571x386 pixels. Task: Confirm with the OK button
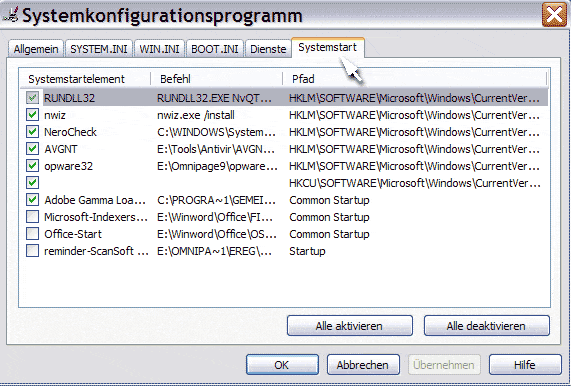[282, 365]
